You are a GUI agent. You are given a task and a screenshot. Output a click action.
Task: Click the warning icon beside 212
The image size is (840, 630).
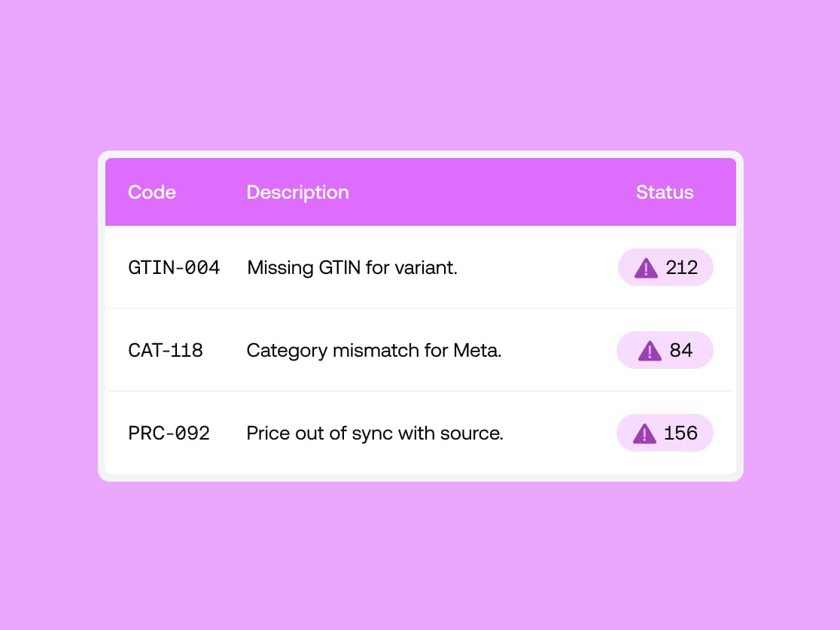click(x=646, y=268)
